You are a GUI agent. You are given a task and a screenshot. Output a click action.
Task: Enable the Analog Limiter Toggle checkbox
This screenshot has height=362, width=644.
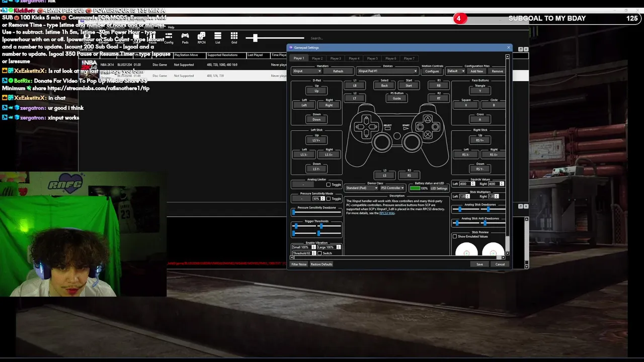329,185
